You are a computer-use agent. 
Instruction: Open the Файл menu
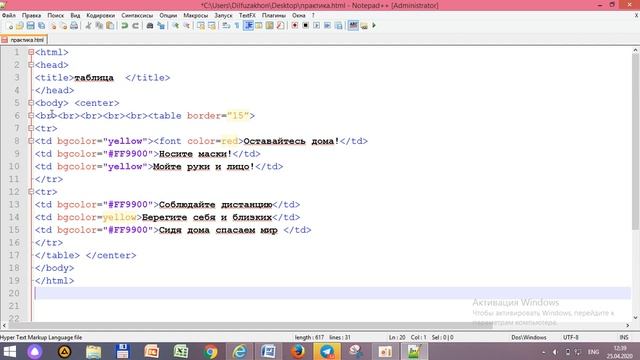9,15
